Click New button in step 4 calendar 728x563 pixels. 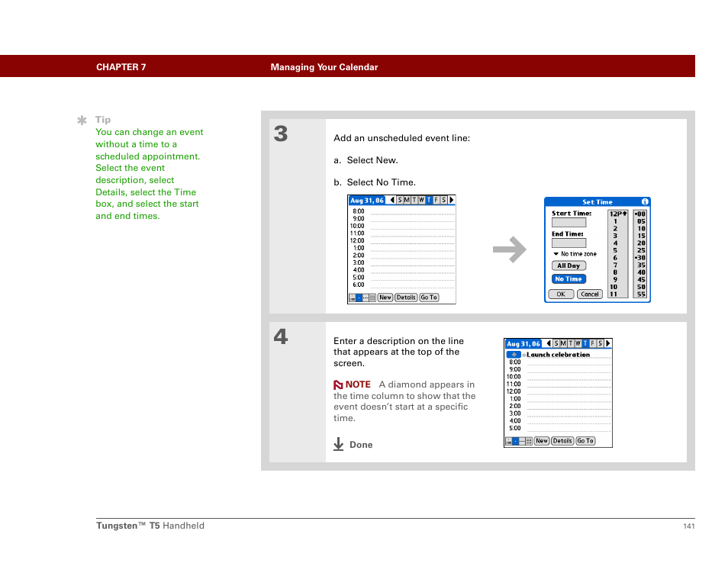tap(542, 441)
